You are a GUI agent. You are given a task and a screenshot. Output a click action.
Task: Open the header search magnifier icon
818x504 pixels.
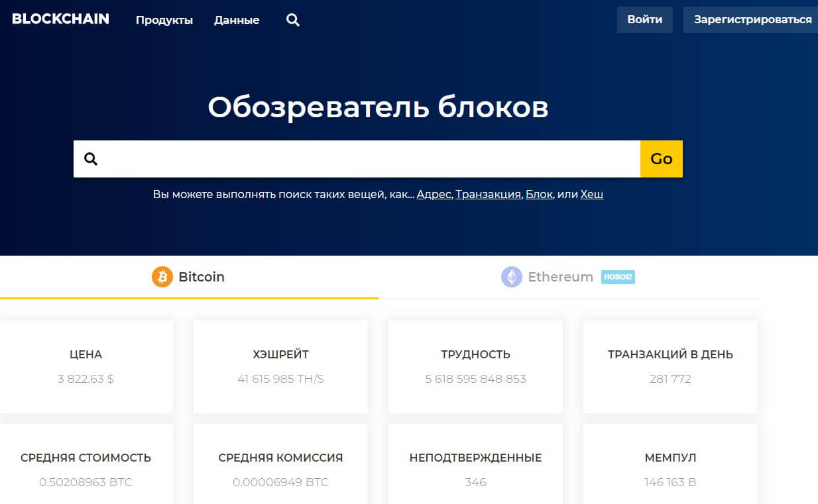click(293, 20)
